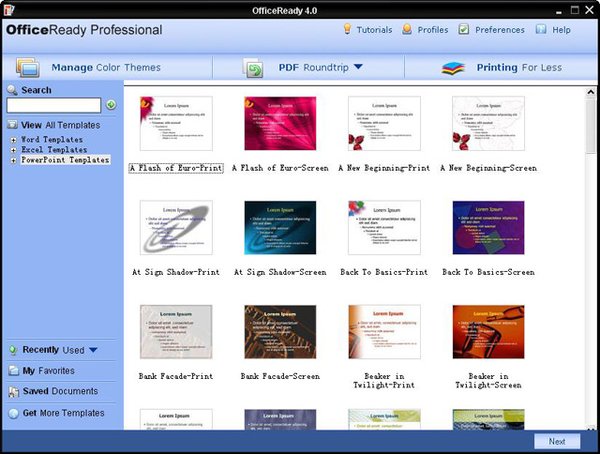Open the Profiles menu

pos(433,30)
